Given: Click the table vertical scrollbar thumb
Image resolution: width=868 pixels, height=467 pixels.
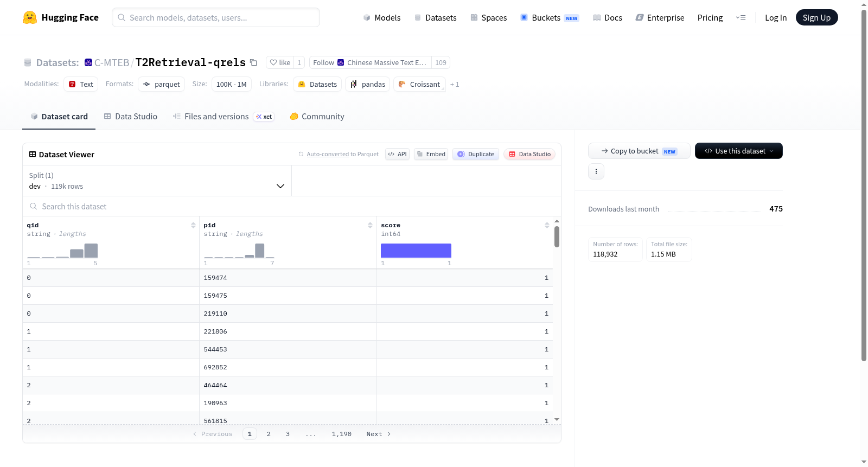Looking at the screenshot, I should pos(557,236).
